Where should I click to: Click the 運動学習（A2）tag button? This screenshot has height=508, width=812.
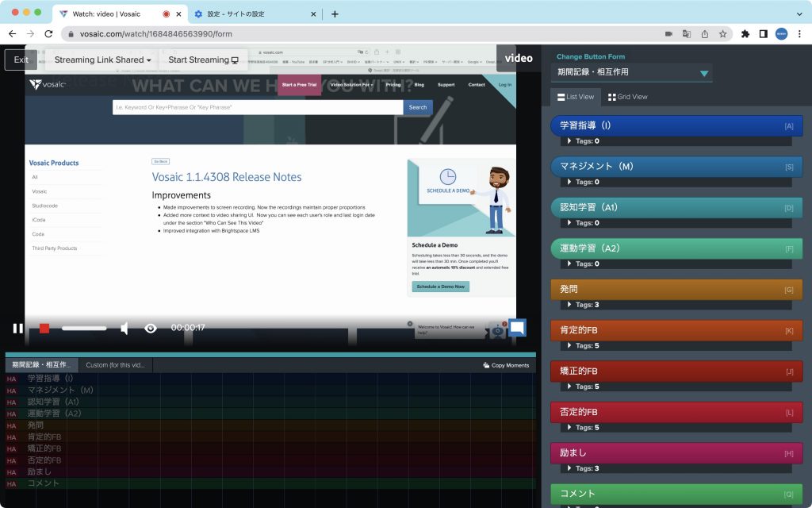pos(676,248)
